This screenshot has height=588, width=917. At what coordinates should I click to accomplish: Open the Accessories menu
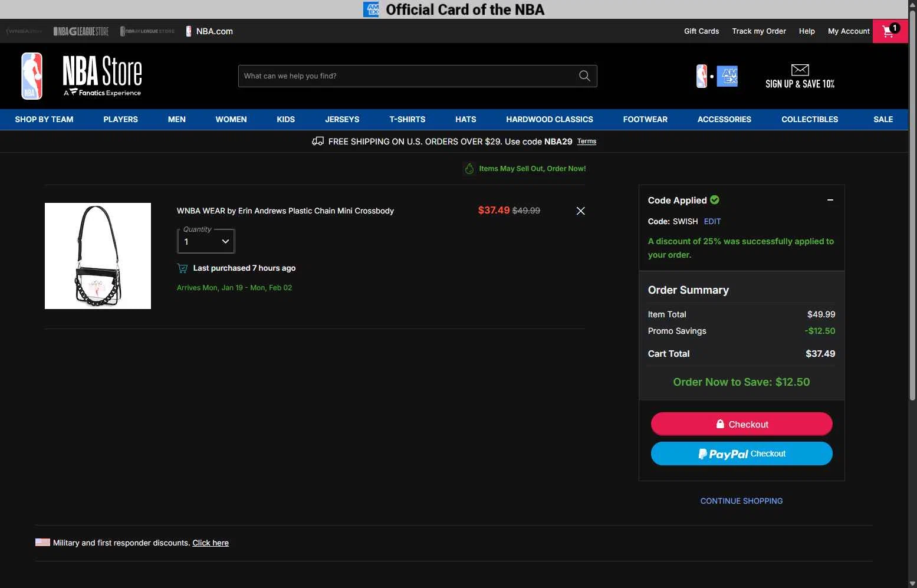tap(725, 119)
